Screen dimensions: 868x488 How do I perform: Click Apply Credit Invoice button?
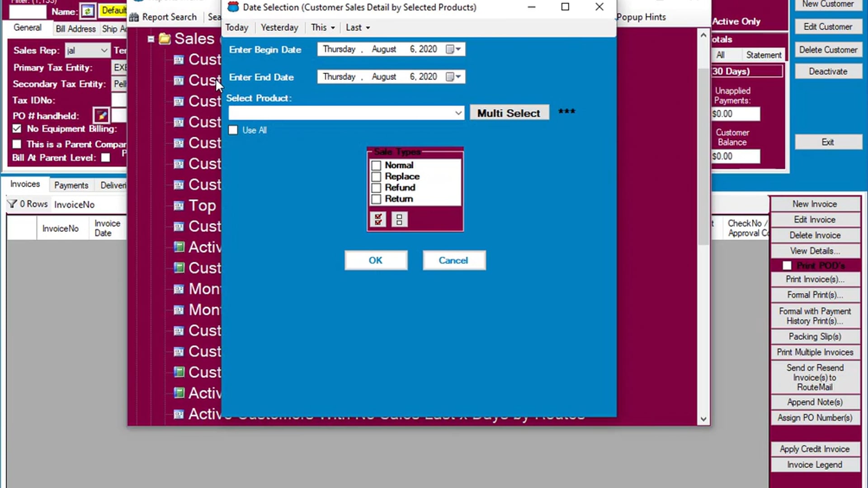(815, 449)
